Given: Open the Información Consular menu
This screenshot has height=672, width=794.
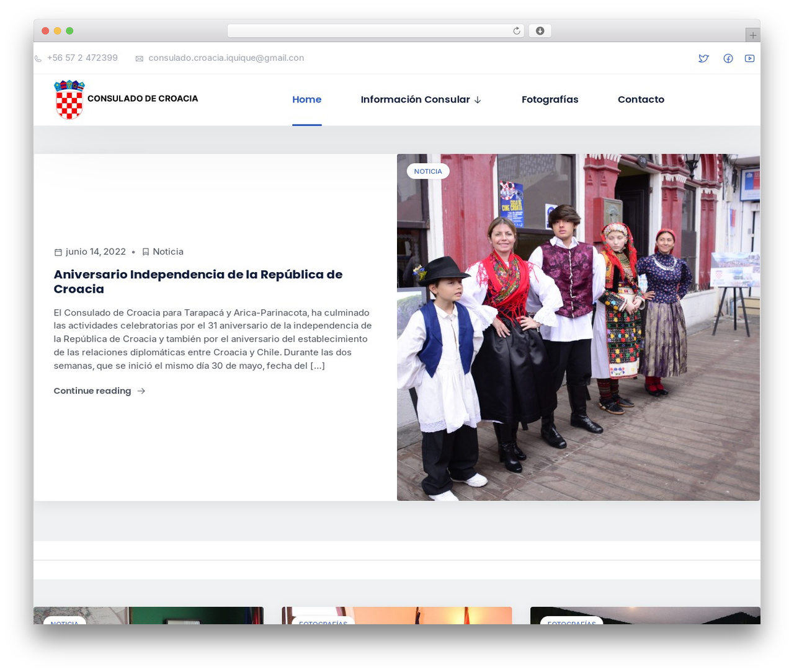Looking at the screenshot, I should pos(415,99).
